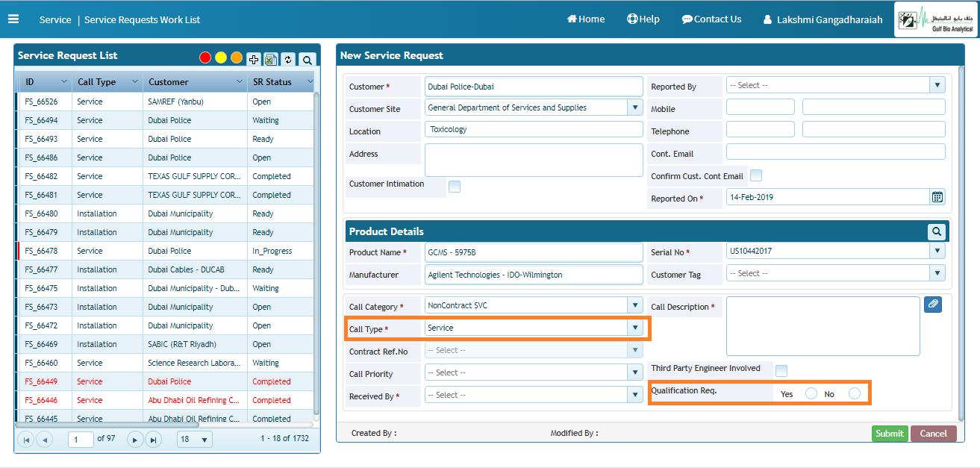980x468 pixels.
Task: Select row FS_66469 SABIC (R&T Riyadh)
Action: (165, 344)
